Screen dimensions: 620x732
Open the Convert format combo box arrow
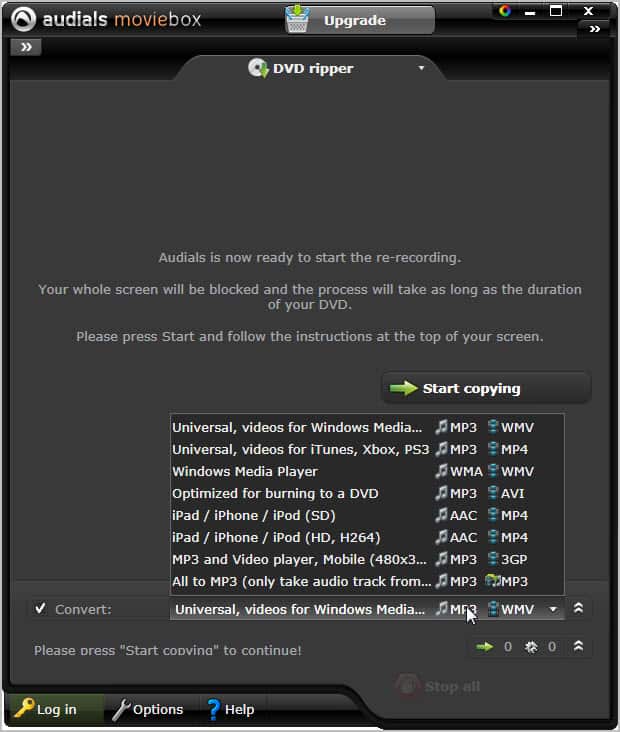click(553, 609)
